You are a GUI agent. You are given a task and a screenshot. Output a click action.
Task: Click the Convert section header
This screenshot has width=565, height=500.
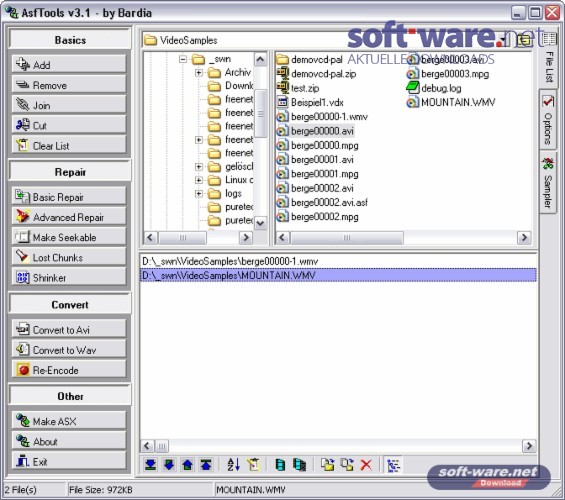70,304
